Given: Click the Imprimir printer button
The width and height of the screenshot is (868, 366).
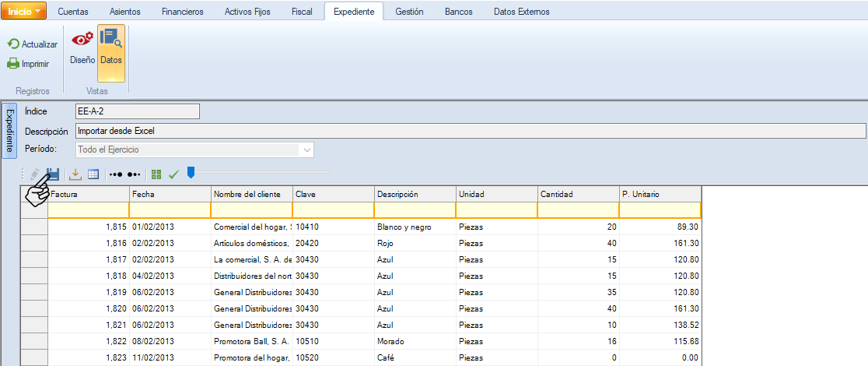Looking at the screenshot, I should pyautogui.click(x=29, y=64).
